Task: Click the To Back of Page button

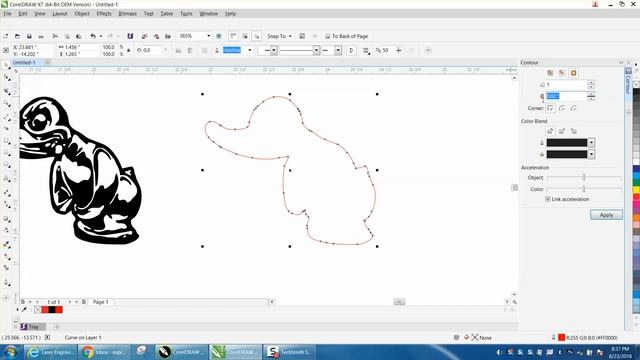Action: (x=347, y=36)
